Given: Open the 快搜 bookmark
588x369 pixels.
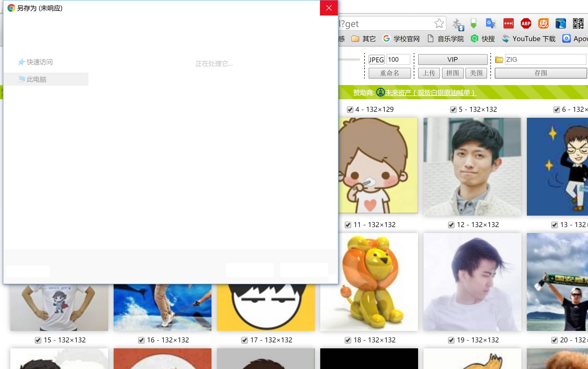Looking at the screenshot, I should click(x=483, y=39).
